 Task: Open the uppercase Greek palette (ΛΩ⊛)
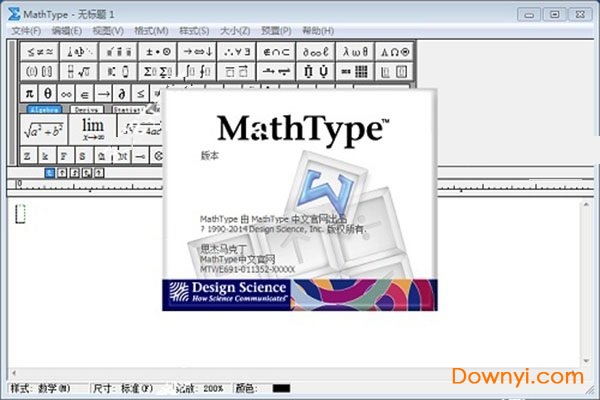pyautogui.click(x=395, y=52)
